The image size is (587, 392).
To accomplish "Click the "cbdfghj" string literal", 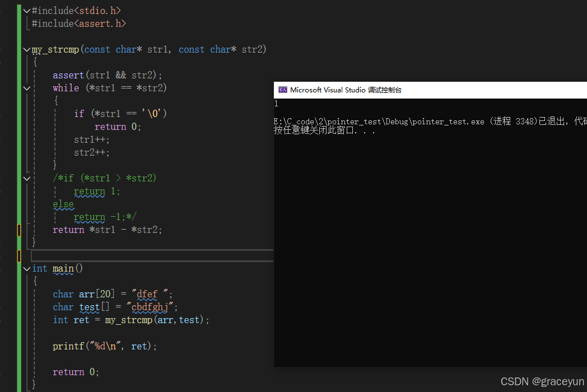I will coord(150,307).
